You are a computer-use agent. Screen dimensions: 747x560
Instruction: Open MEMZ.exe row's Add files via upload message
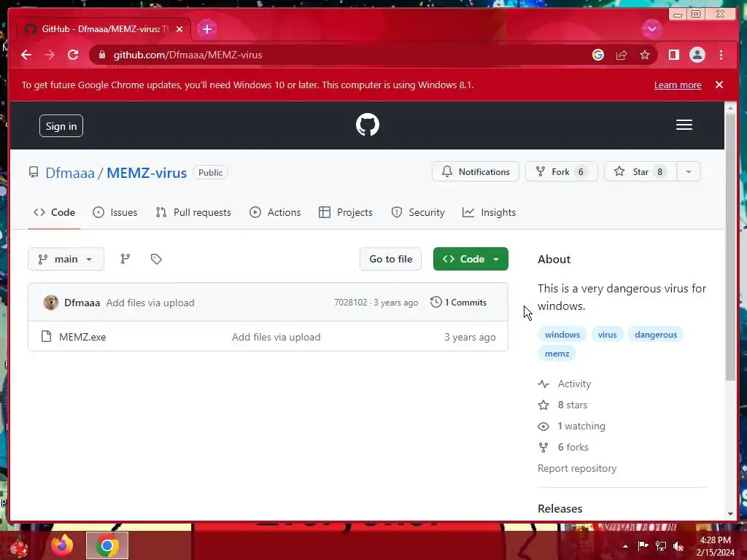276,337
